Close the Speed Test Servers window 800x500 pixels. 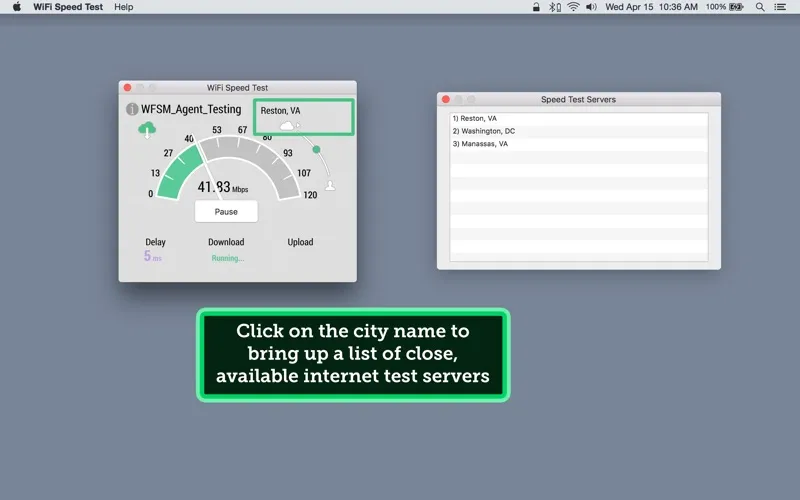pyautogui.click(x=445, y=99)
